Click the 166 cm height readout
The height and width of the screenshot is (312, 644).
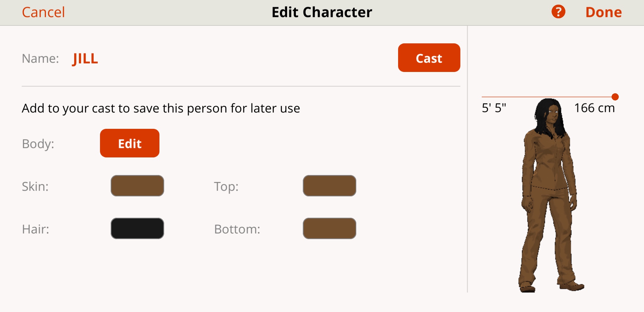click(x=594, y=108)
